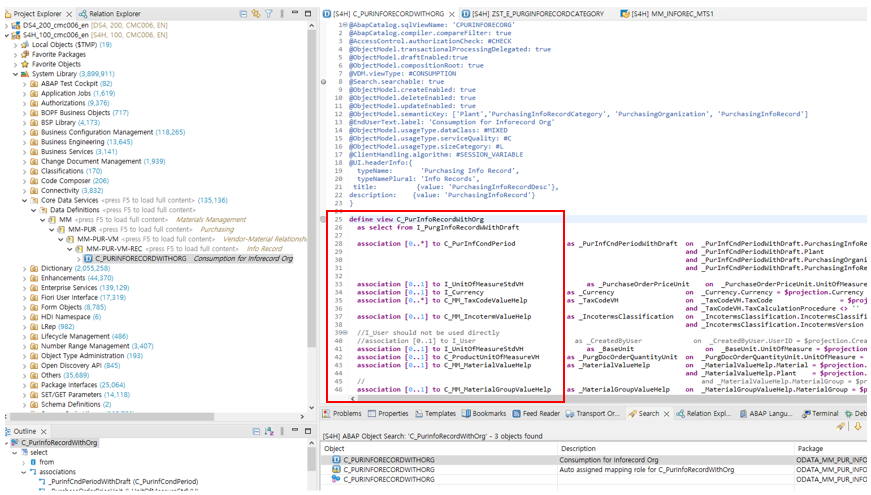Click the Relation Explorer tab icon
Image resolution: width=871 pixels, height=495 pixels.
(83, 14)
